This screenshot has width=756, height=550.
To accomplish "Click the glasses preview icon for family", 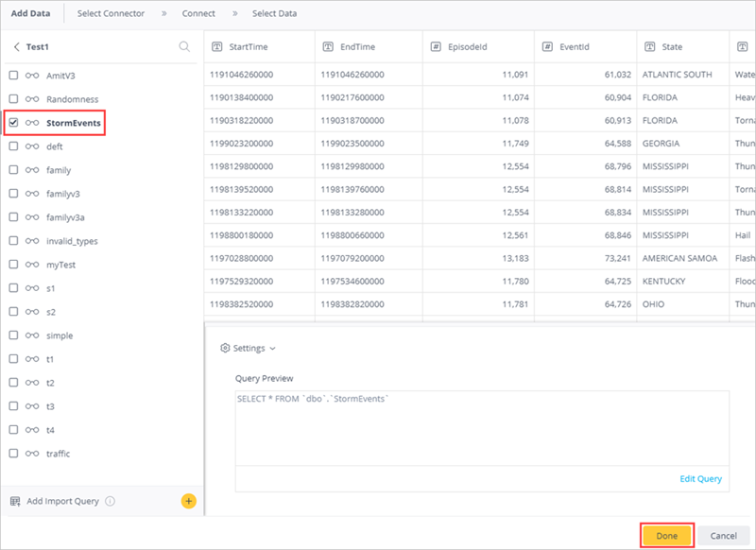I will [32, 170].
